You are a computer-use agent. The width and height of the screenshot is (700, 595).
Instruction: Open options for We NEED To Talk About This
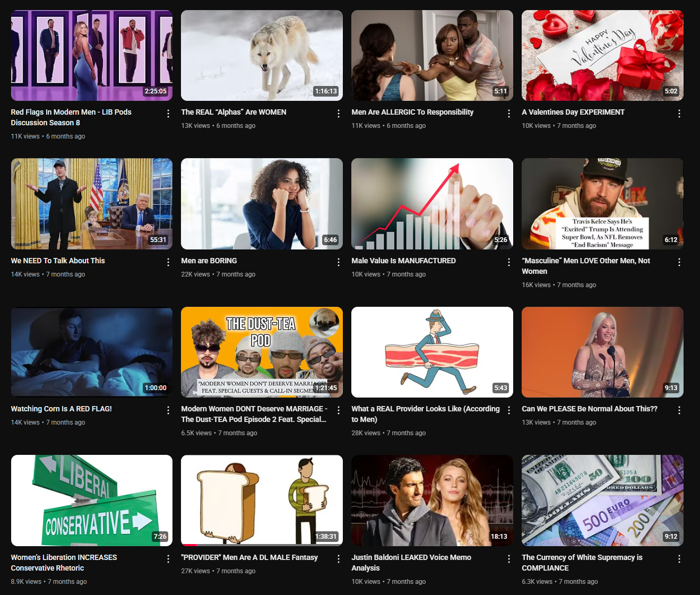pos(168,262)
